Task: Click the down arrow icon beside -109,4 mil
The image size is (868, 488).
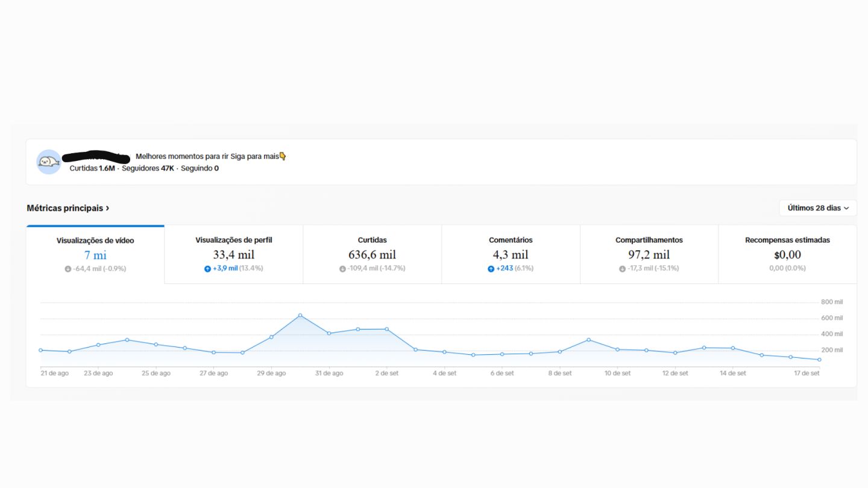Action: point(342,269)
